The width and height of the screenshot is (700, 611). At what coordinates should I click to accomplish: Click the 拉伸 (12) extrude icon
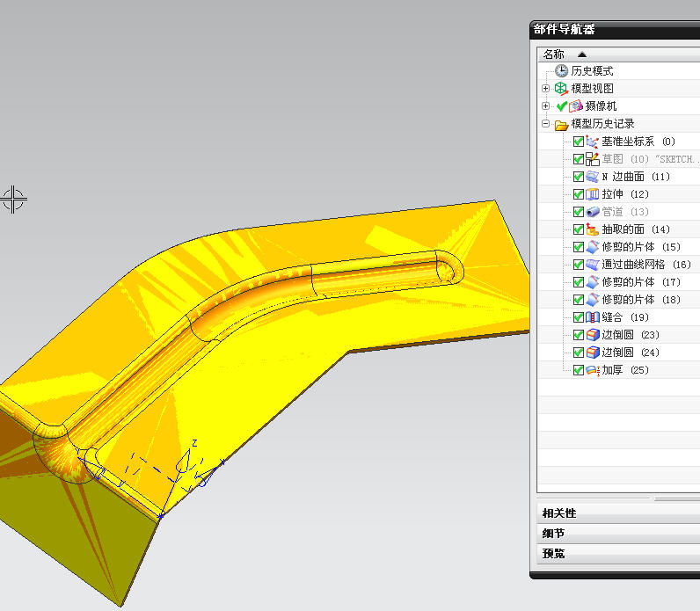point(592,194)
